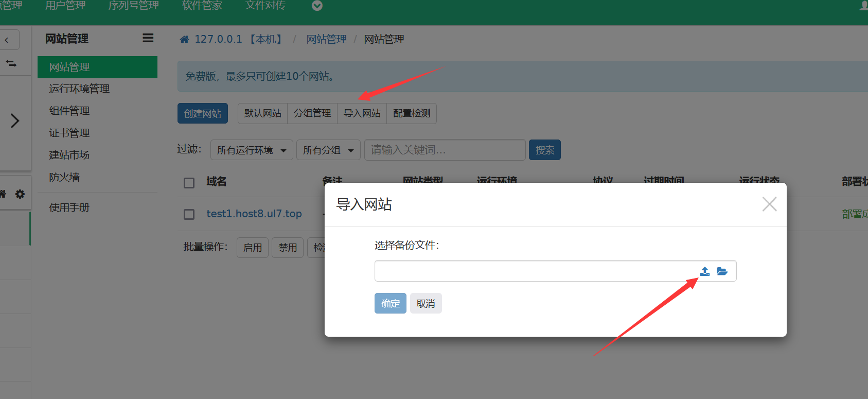Image resolution: width=868 pixels, height=399 pixels.
Task: Close the 导入网站 dialog
Action: (769, 204)
